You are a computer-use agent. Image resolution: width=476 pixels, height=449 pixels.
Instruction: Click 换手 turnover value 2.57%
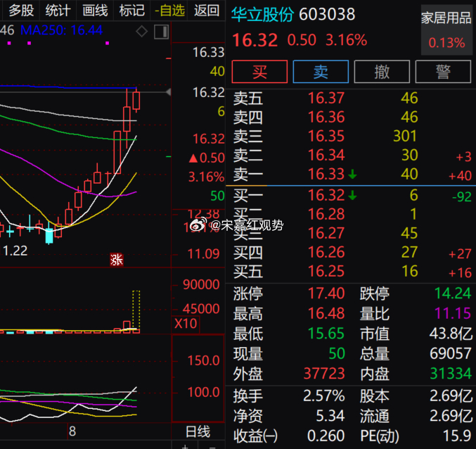324,396
